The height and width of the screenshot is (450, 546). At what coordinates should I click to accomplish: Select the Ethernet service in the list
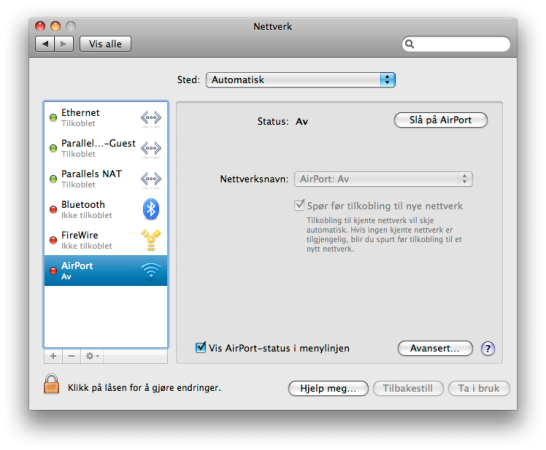(106, 117)
